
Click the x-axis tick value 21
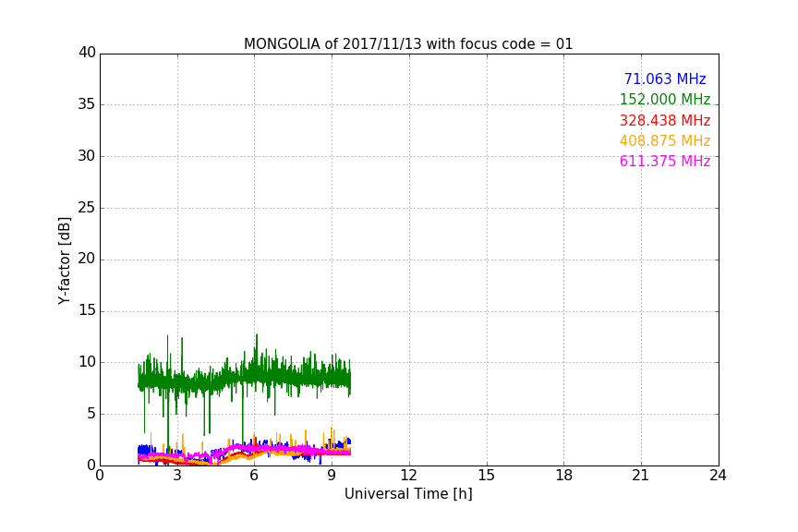(641, 476)
